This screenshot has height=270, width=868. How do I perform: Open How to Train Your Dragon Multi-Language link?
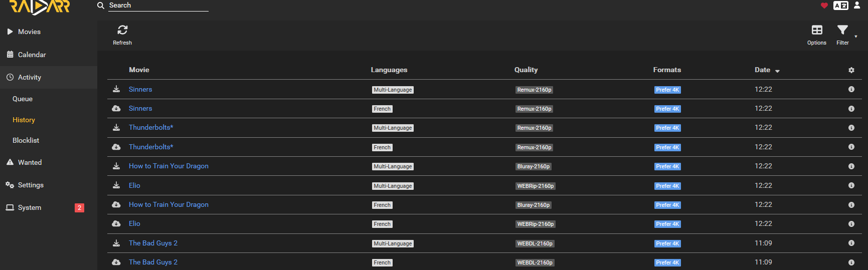point(168,166)
